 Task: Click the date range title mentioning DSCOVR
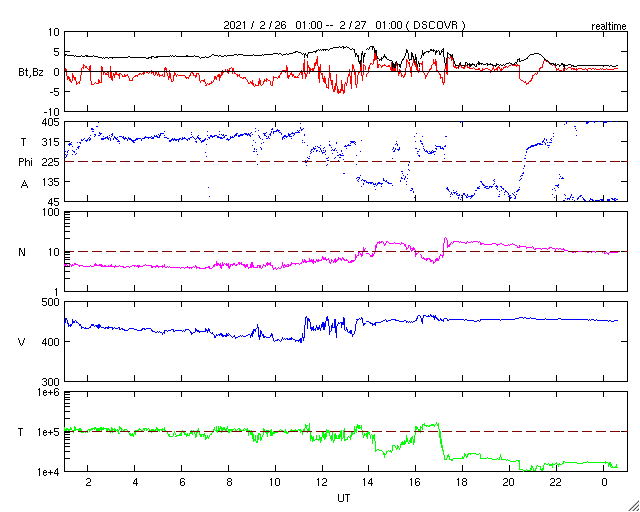[x=344, y=25]
